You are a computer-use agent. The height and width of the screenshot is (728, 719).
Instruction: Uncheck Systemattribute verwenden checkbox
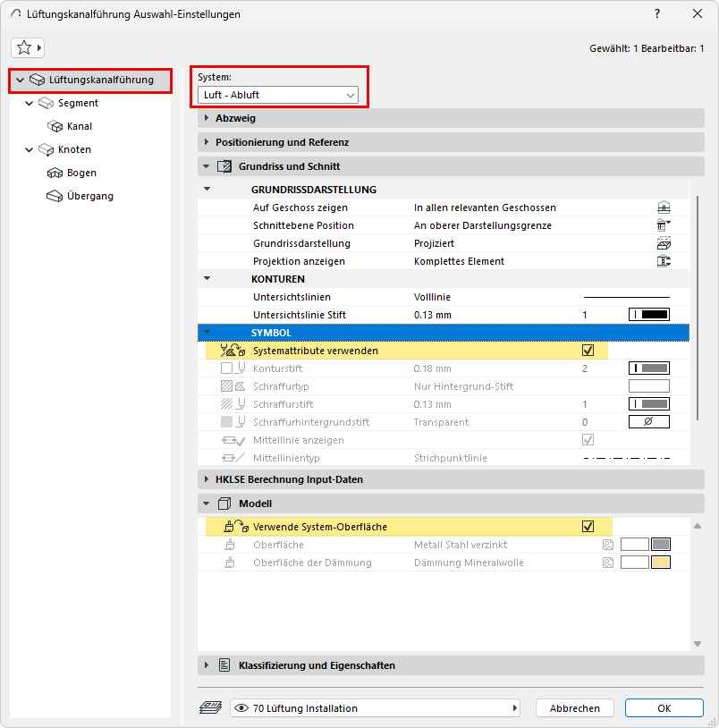point(588,350)
